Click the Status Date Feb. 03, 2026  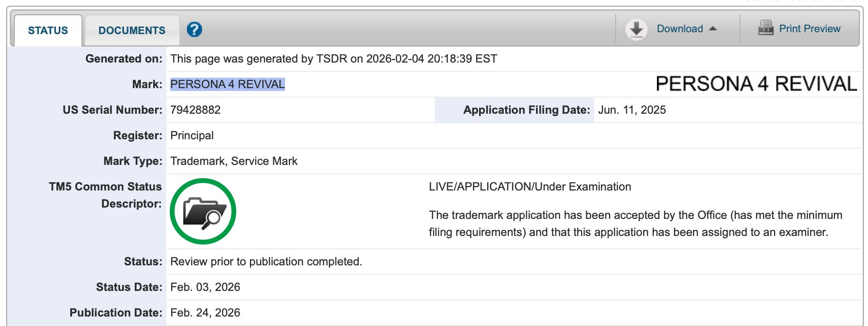point(205,287)
